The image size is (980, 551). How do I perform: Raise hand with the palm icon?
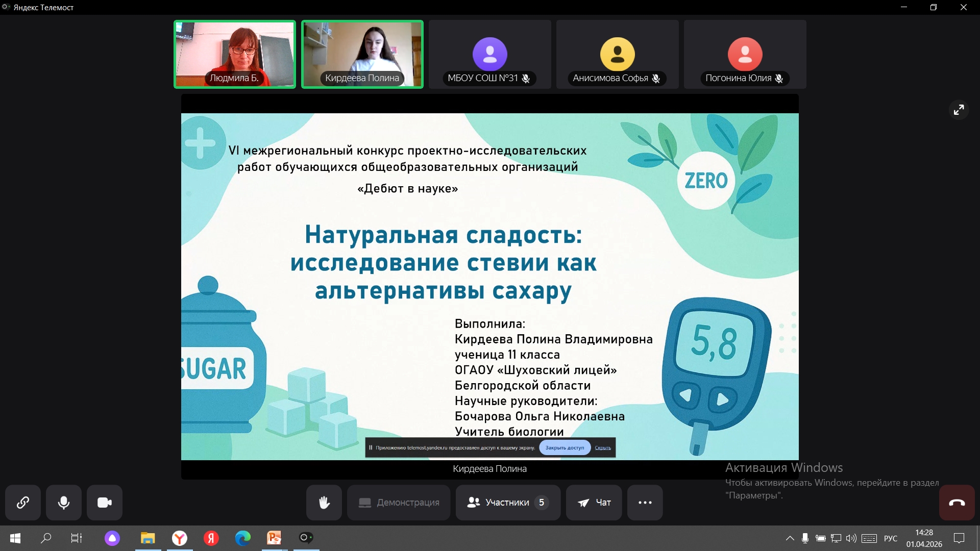pyautogui.click(x=324, y=503)
